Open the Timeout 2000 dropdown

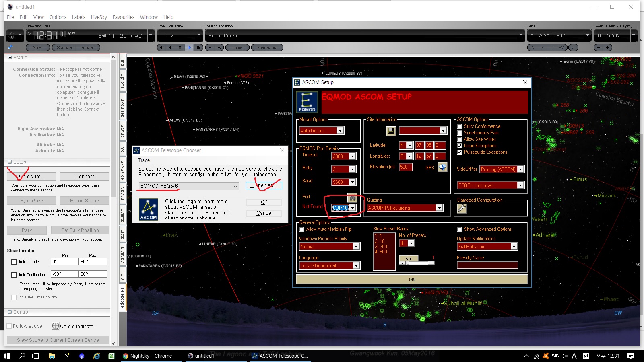[352, 156]
